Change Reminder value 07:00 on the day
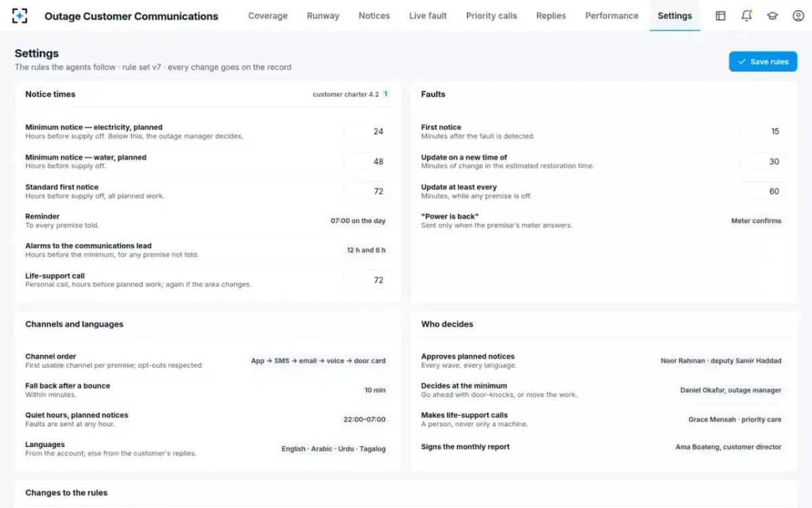812x508 pixels. point(358,221)
